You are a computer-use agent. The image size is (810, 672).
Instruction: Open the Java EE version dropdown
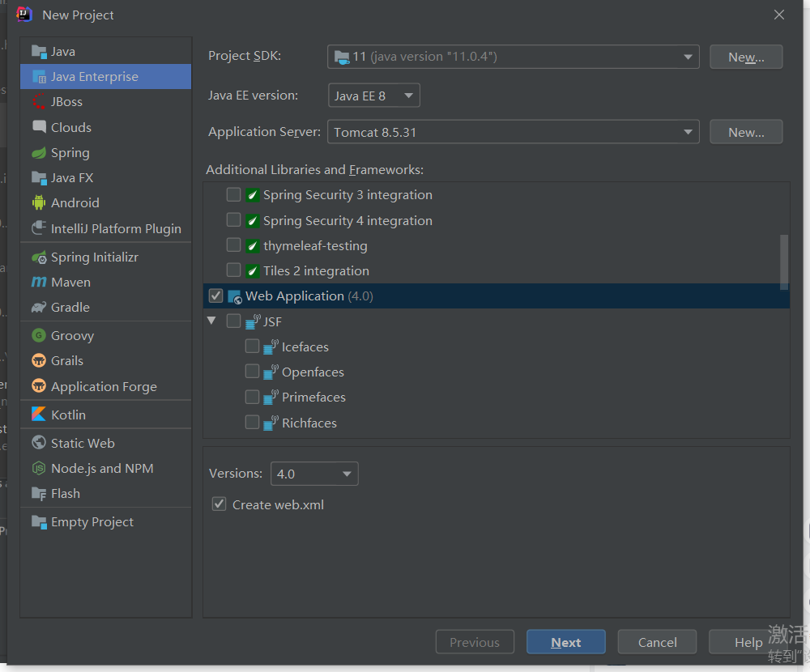tap(373, 96)
